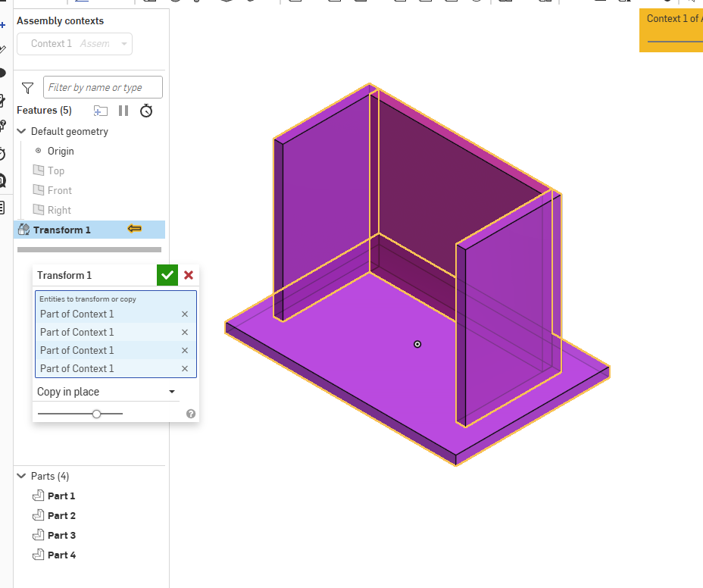Click the preview slider handle in Transform dialog

[x=96, y=414]
